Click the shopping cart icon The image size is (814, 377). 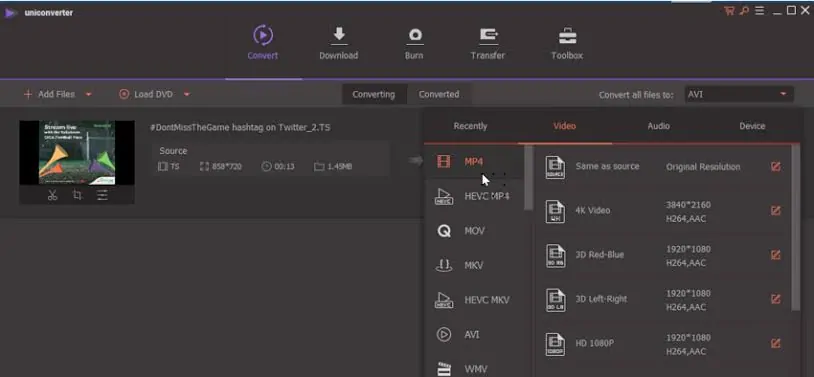pyautogui.click(x=729, y=11)
